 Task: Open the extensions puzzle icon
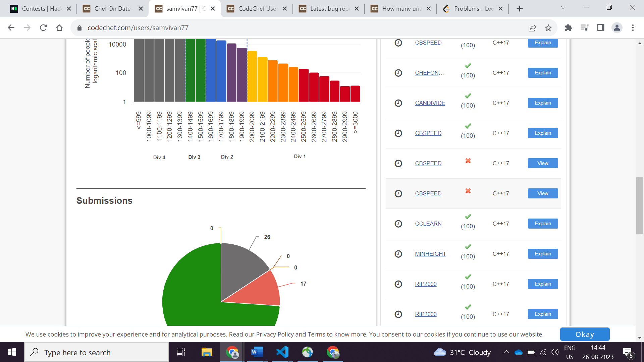pos(568,28)
